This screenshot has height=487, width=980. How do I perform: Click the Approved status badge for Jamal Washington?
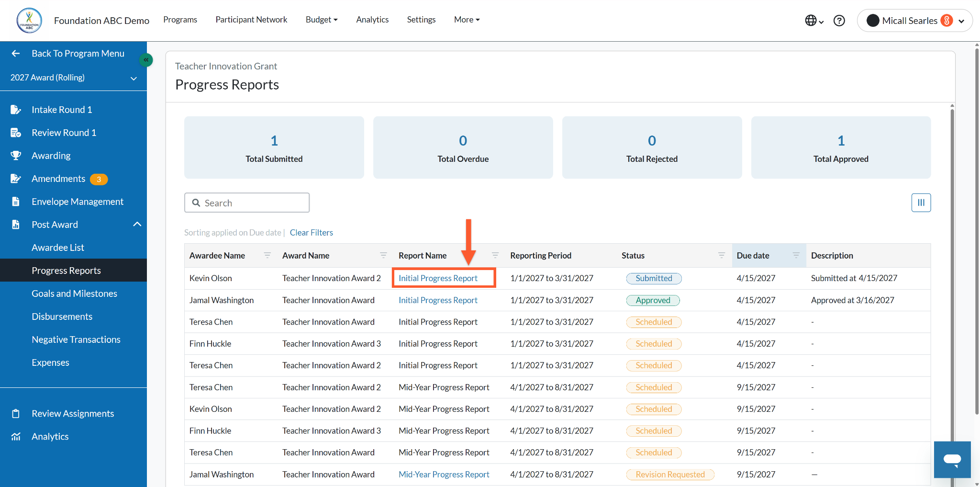653,300
